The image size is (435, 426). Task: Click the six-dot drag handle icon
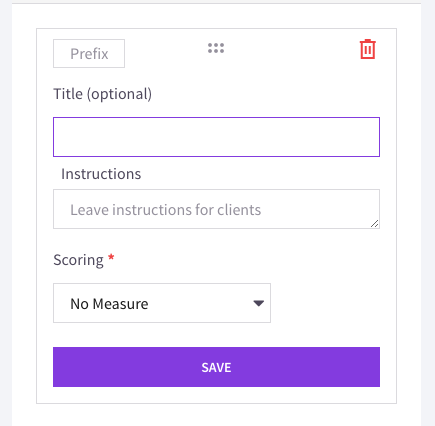pyautogui.click(x=216, y=48)
